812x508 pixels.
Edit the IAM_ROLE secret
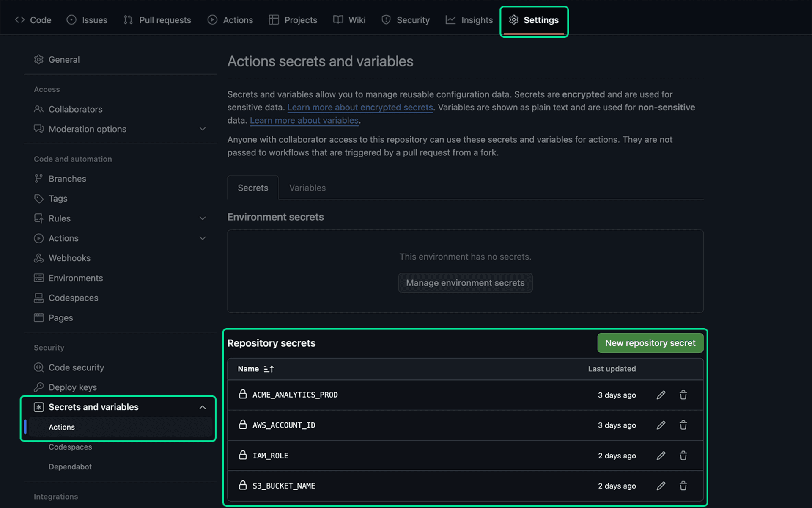661,456
